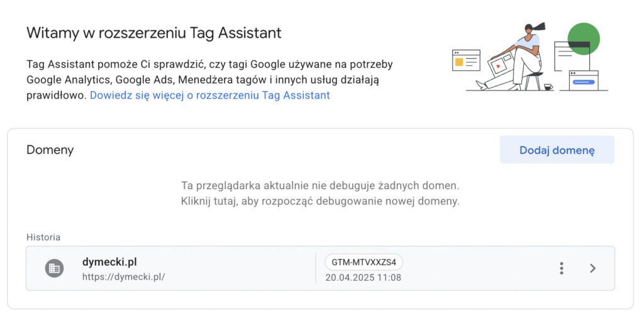Click the play-button tablet in the illustration
This screenshot has width=644, height=321.
(x=499, y=66)
